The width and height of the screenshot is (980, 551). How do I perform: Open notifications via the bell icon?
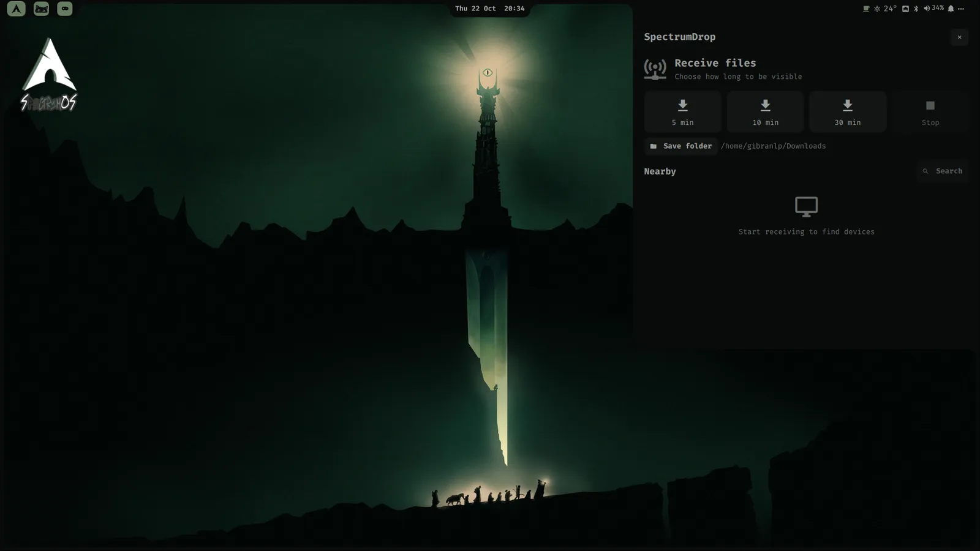(951, 9)
